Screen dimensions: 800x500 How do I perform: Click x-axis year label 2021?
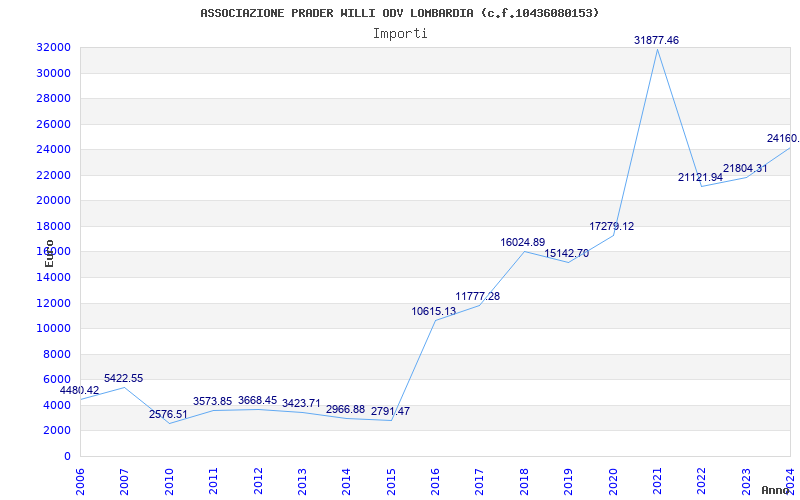[657, 481]
